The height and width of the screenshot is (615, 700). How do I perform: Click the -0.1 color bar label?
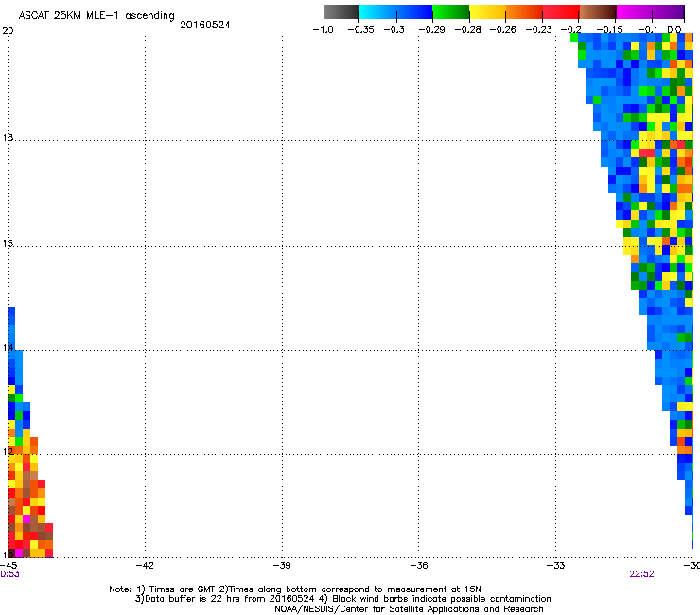[648, 30]
